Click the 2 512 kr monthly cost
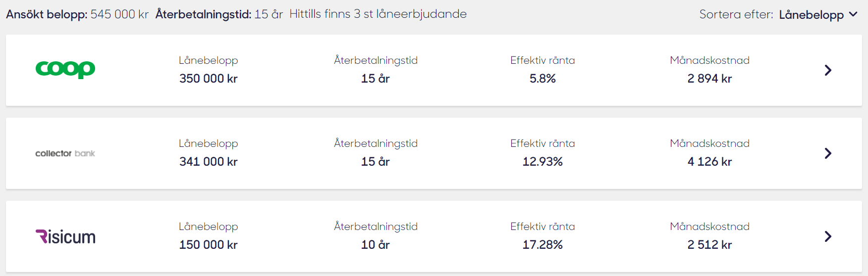 click(709, 245)
